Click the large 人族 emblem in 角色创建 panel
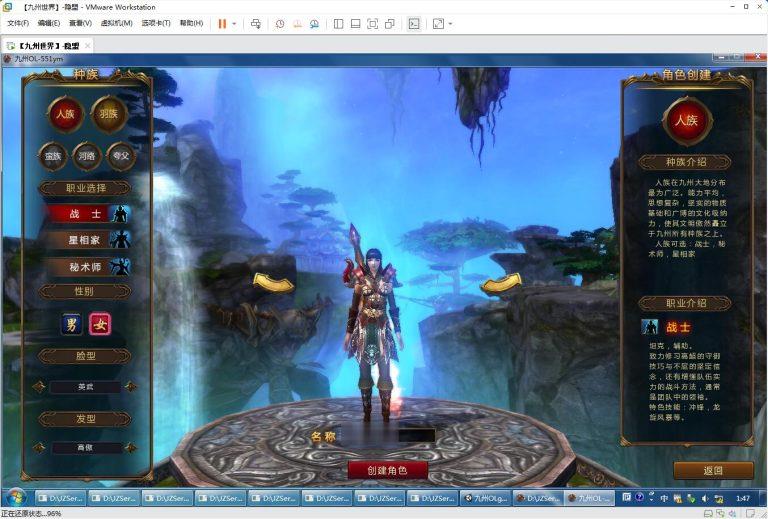The height and width of the screenshot is (519, 768). [687, 120]
